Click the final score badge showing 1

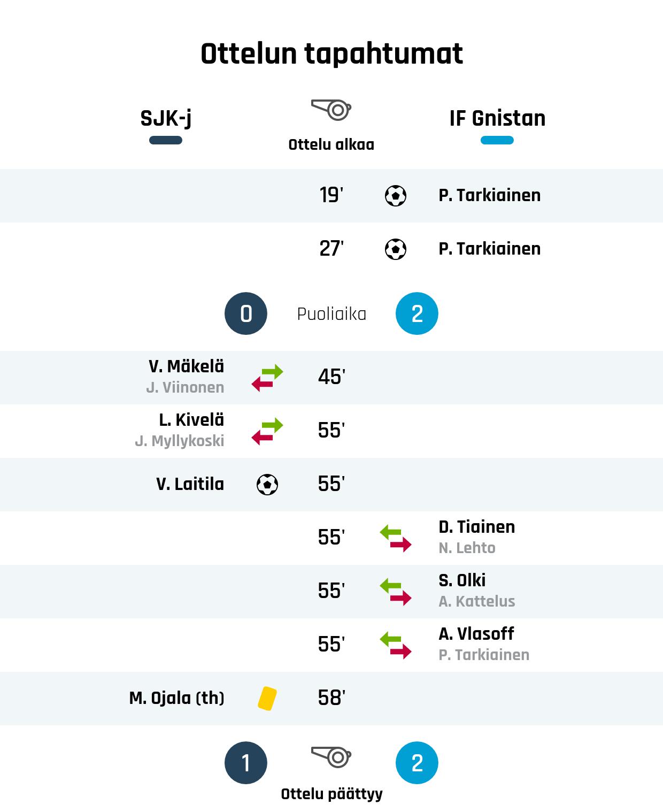point(246,763)
